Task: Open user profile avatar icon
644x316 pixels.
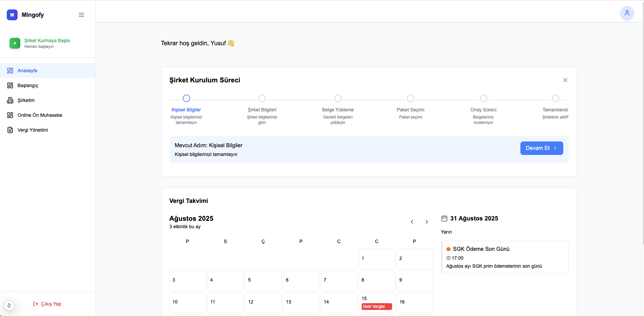Action: [x=627, y=13]
